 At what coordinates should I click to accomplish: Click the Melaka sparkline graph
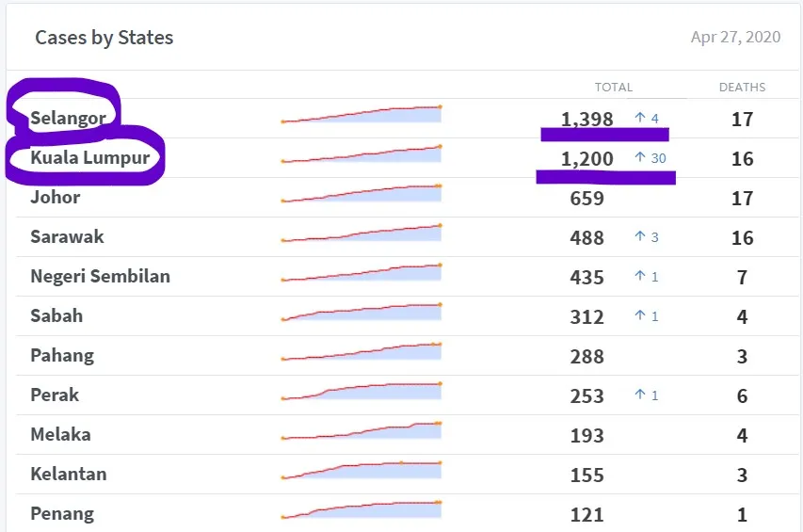[x=361, y=430]
